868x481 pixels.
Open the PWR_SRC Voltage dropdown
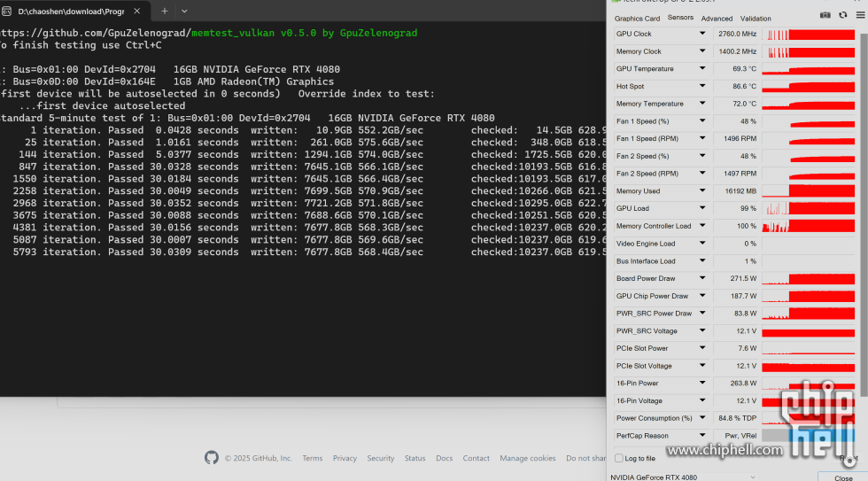[x=701, y=330]
